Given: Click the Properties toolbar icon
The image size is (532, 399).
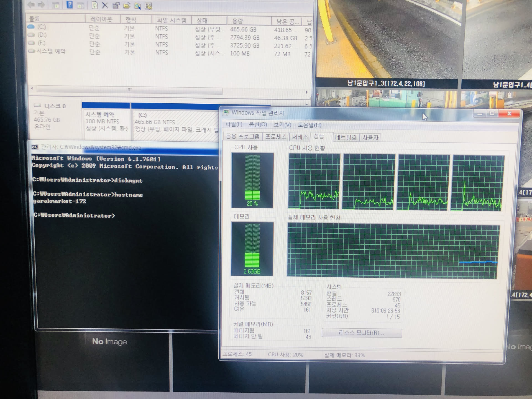Looking at the screenshot, I should click(116, 6).
